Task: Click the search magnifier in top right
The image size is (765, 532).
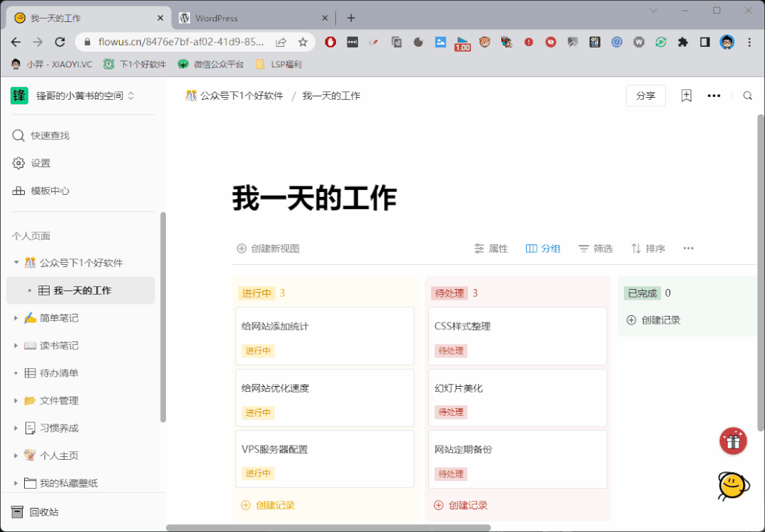Action: click(747, 96)
